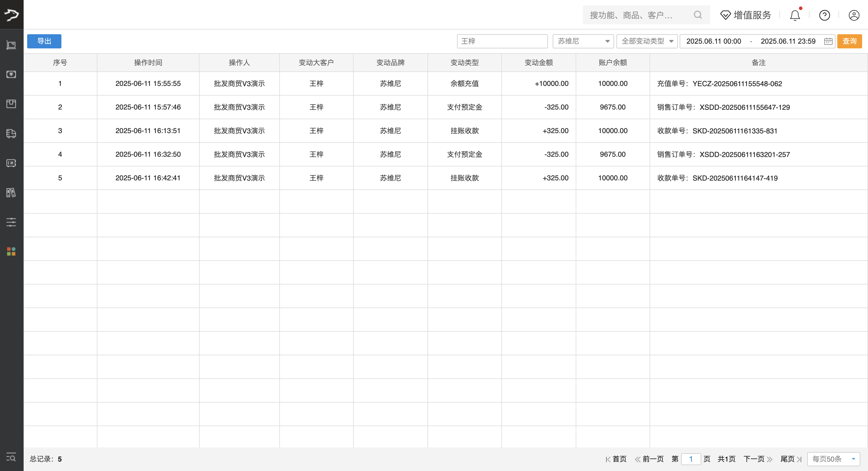
Task: Open the 全部变动类型 type dropdown
Action: (647, 41)
